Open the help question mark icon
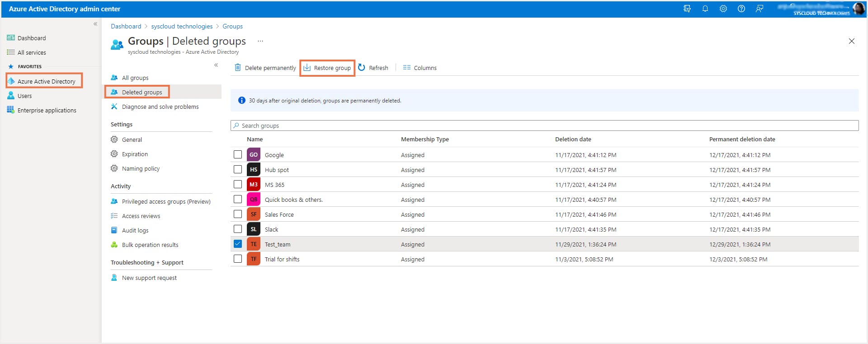Screen dimensions: 868x344 click(741, 9)
